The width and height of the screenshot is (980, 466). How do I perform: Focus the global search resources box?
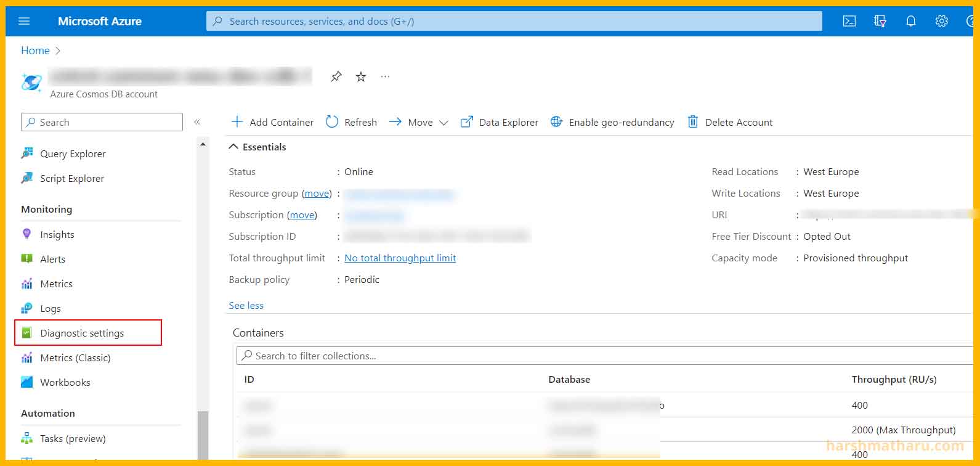(x=514, y=21)
